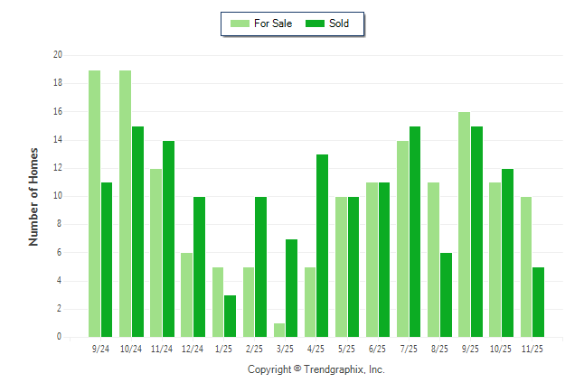The width and height of the screenshot is (584, 392).
Task: Toggle the Sold legend label
Action: tap(339, 23)
